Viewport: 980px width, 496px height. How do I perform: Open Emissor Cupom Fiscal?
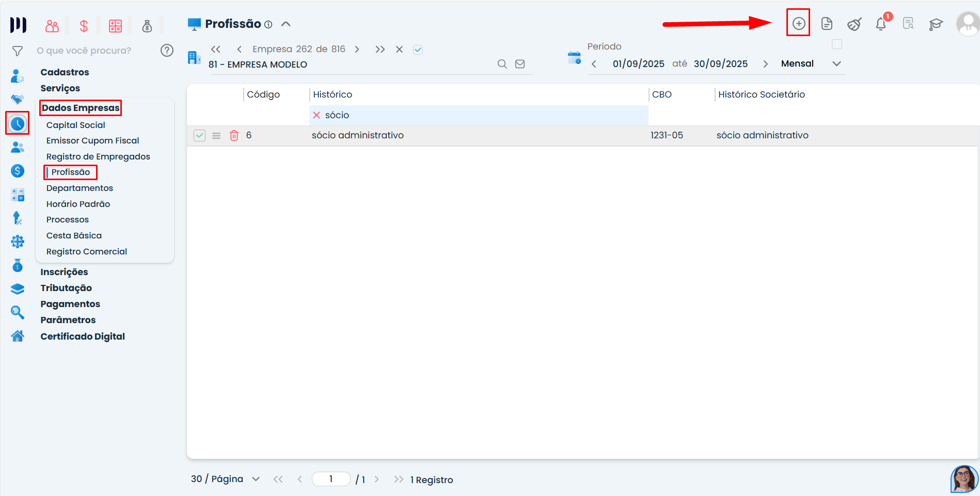[x=93, y=140]
